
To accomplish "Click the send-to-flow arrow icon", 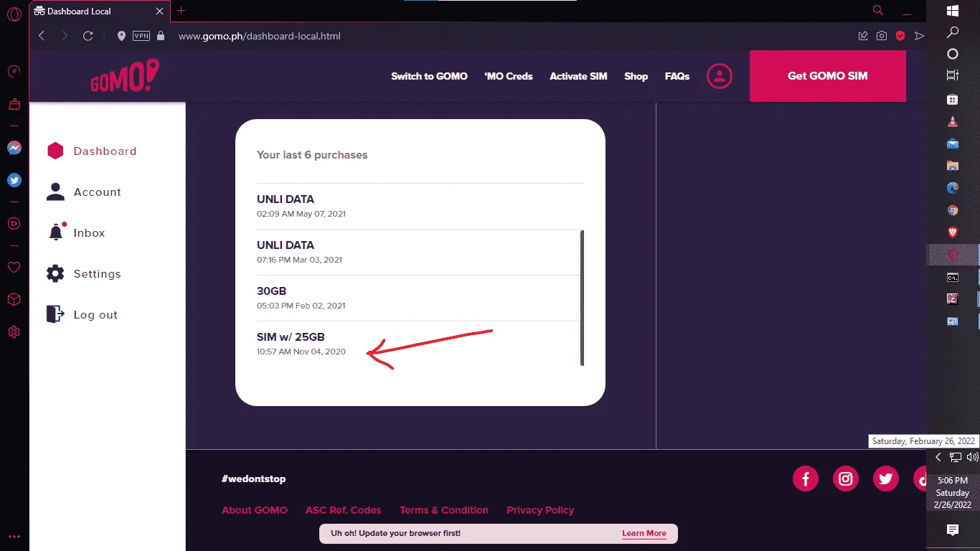I will (x=919, y=36).
